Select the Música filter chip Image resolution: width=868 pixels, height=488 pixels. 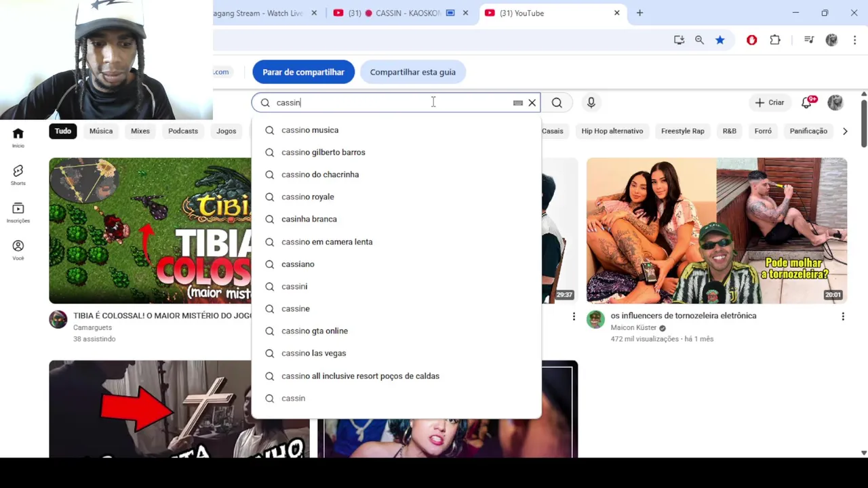101,131
